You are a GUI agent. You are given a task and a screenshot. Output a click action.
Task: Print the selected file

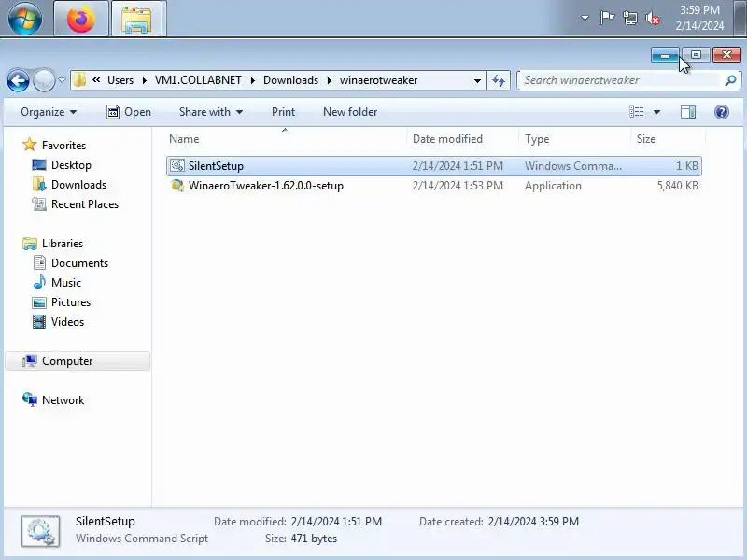pos(283,112)
